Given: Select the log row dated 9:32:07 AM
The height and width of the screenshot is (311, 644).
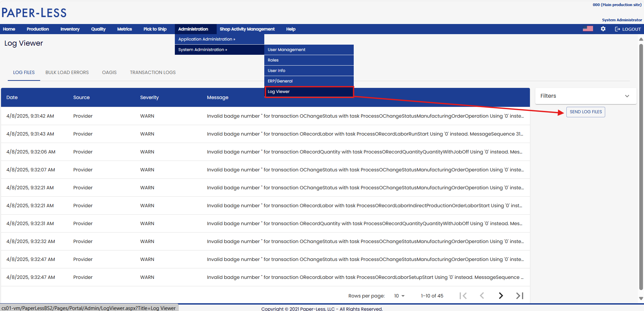Looking at the screenshot, I should [265, 170].
